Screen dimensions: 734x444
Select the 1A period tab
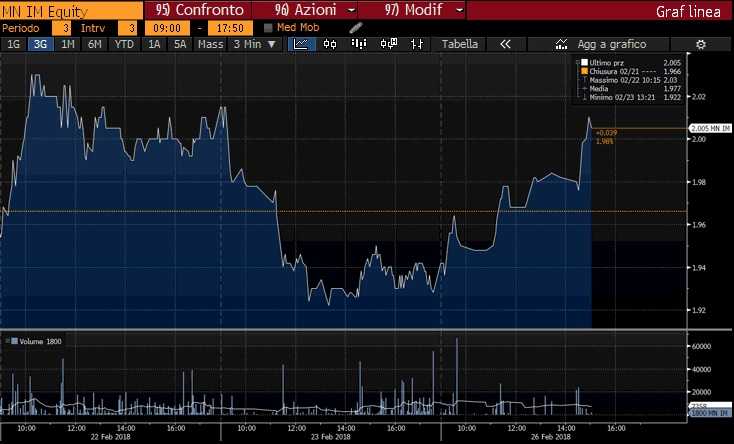[154, 44]
